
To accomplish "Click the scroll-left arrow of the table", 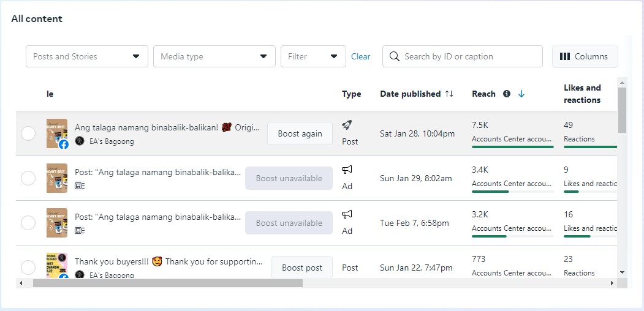I will tap(21, 283).
